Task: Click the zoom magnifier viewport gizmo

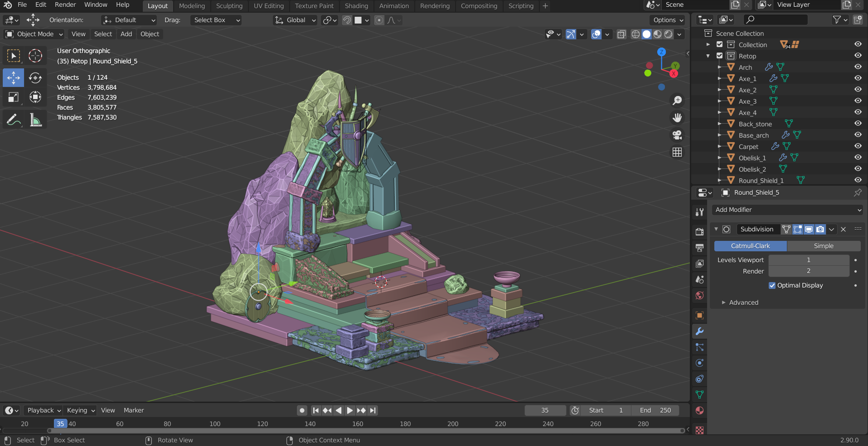Action: pyautogui.click(x=677, y=100)
